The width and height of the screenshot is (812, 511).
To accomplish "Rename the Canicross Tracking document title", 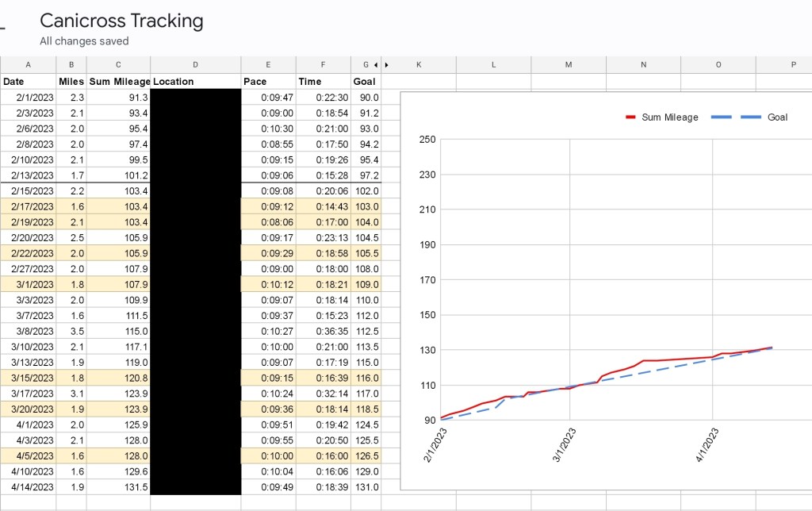I will tap(121, 21).
